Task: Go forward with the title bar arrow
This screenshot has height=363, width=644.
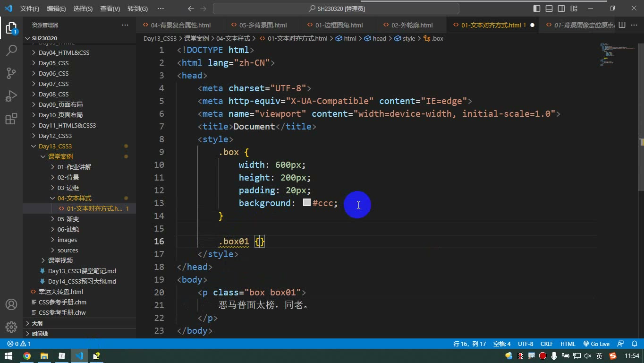Action: point(203,9)
